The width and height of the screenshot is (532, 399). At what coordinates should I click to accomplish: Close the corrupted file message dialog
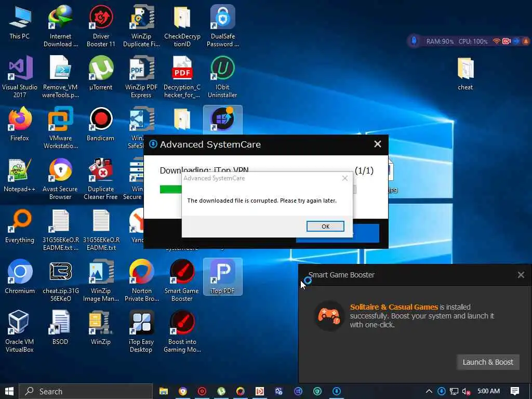click(345, 178)
